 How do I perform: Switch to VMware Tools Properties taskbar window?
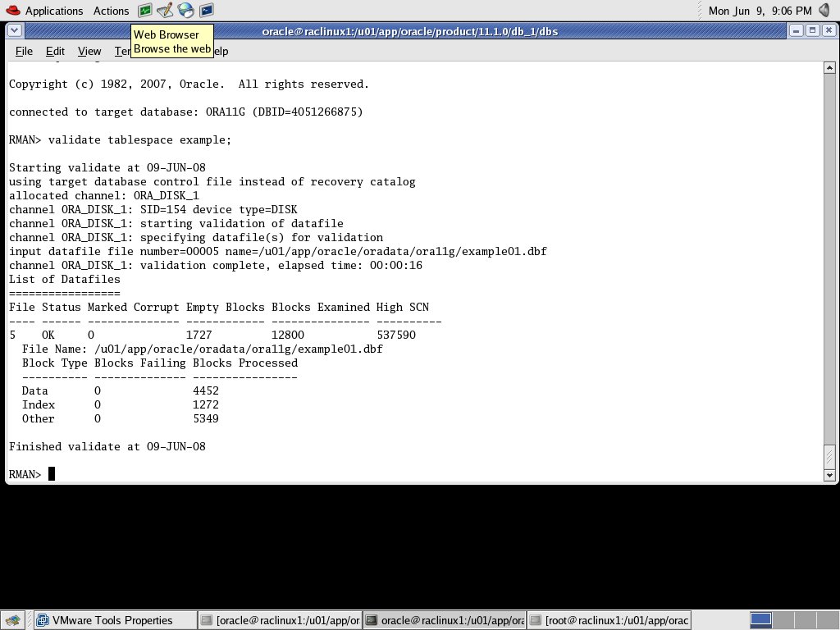tap(115, 620)
